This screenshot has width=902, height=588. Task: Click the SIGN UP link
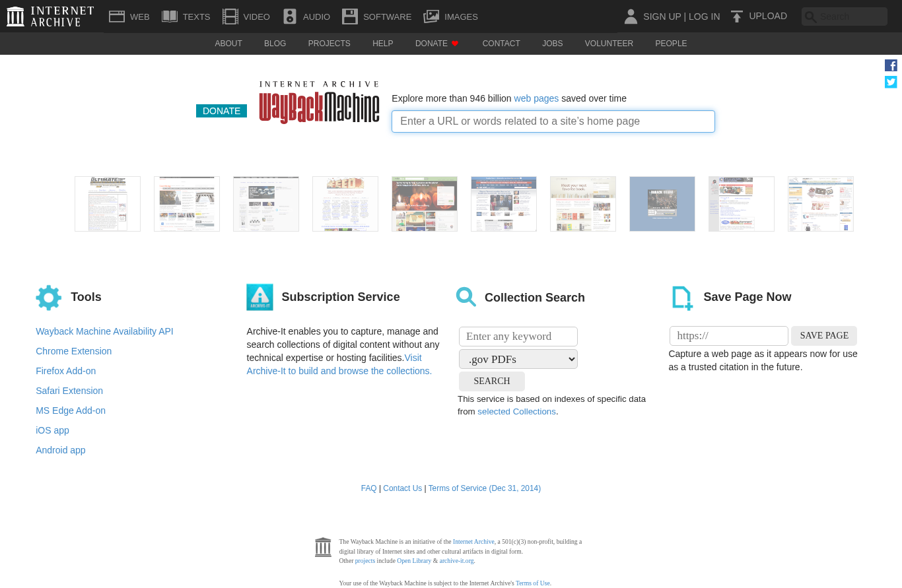662,16
